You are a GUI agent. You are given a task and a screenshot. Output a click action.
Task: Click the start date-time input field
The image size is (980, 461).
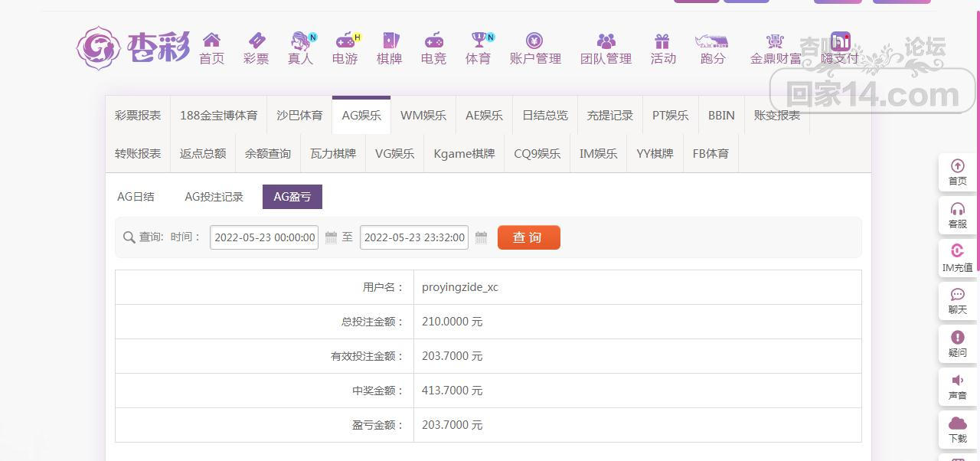(x=264, y=237)
